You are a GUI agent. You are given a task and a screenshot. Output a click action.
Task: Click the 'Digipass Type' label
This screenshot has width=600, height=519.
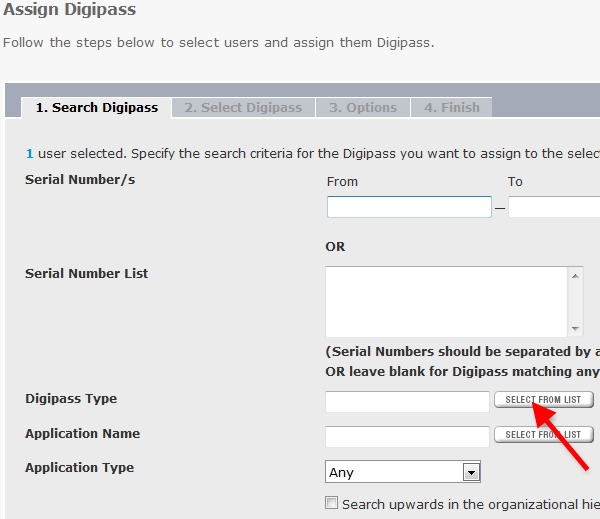(71, 399)
